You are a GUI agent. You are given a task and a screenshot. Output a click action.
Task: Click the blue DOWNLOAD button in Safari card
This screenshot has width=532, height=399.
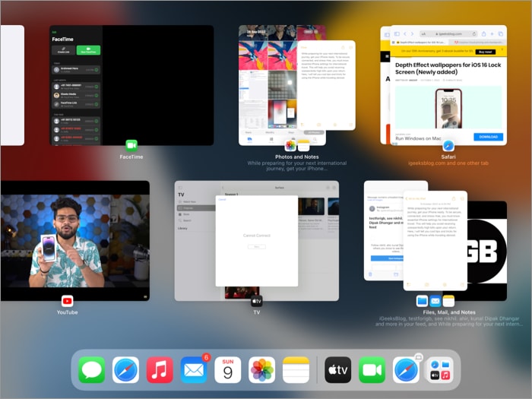click(x=488, y=137)
